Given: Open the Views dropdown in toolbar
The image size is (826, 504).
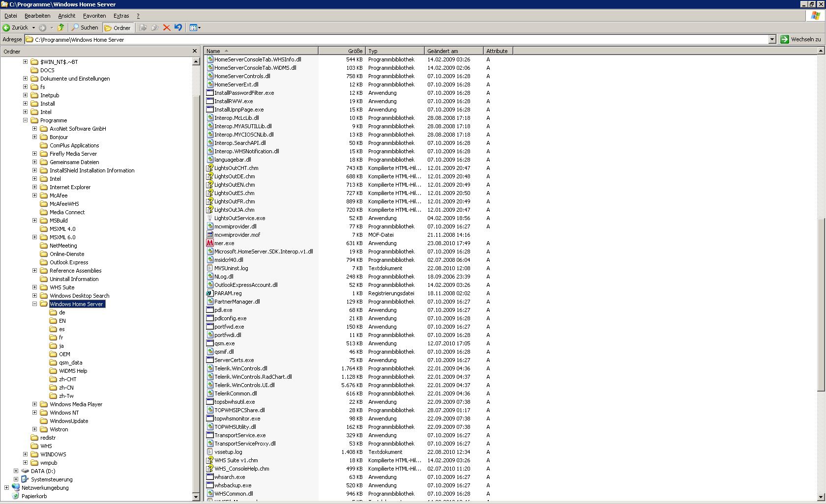Looking at the screenshot, I should click(x=195, y=28).
